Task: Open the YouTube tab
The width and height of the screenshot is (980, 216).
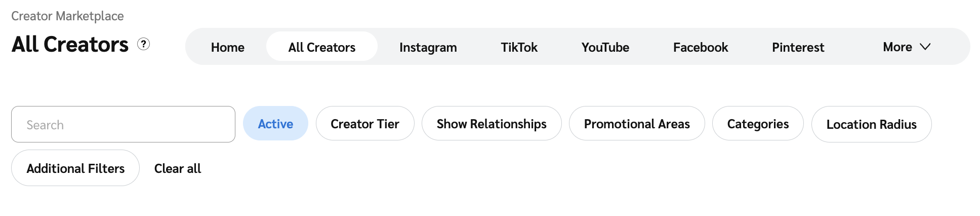Action: [605, 47]
